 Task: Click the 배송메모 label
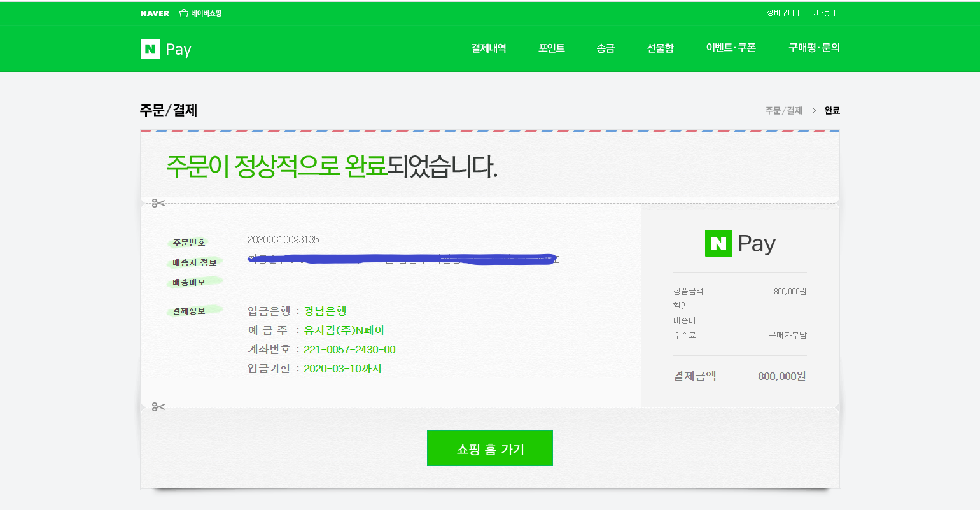coord(188,282)
